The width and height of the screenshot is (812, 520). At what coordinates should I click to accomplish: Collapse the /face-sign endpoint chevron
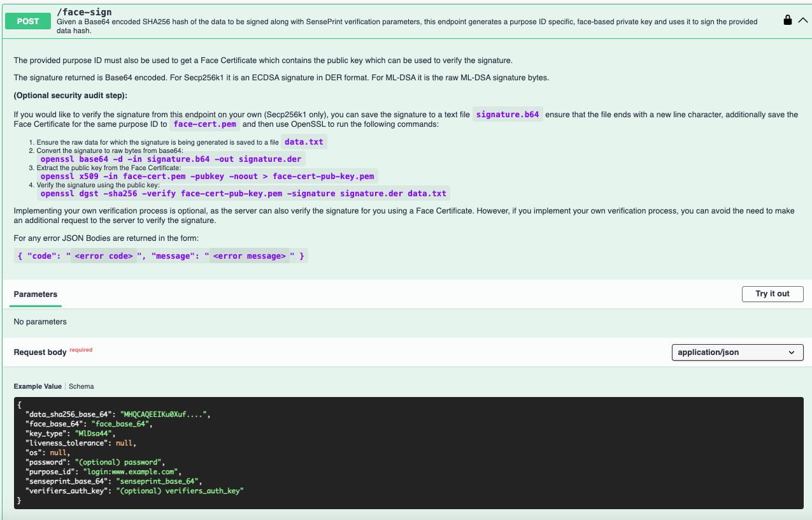pyautogui.click(x=803, y=20)
